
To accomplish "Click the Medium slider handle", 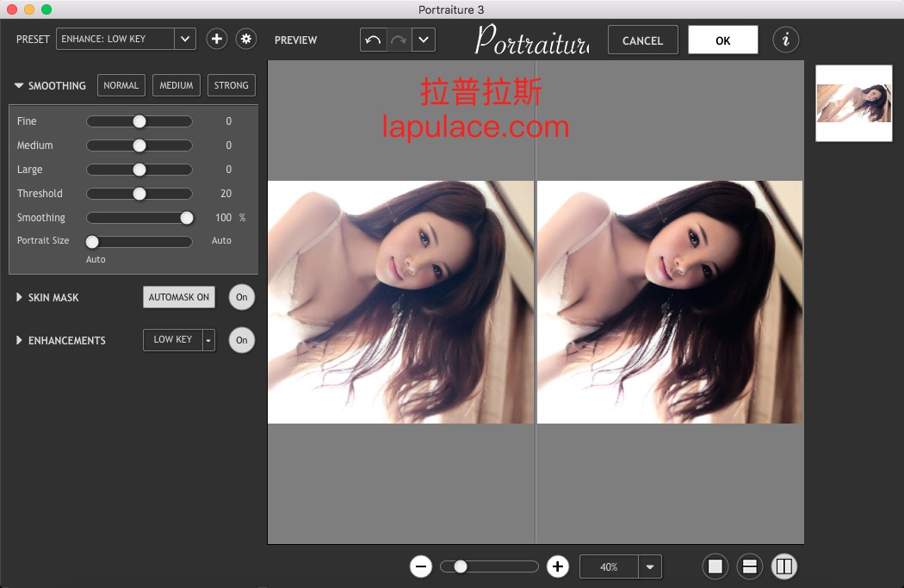I will click(x=139, y=145).
